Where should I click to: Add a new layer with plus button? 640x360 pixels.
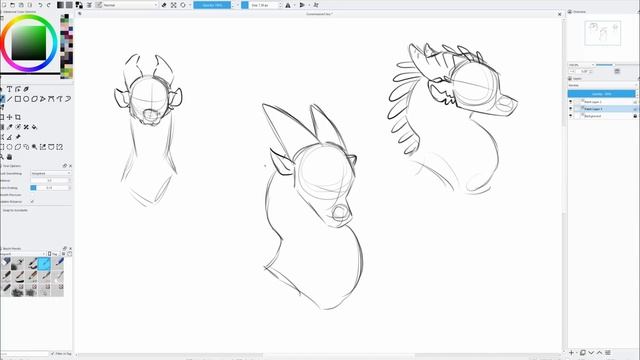(571, 352)
